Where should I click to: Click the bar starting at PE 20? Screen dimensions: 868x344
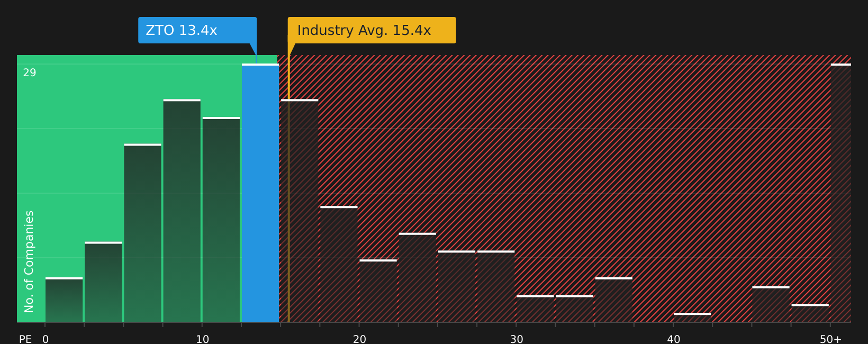(x=378, y=291)
